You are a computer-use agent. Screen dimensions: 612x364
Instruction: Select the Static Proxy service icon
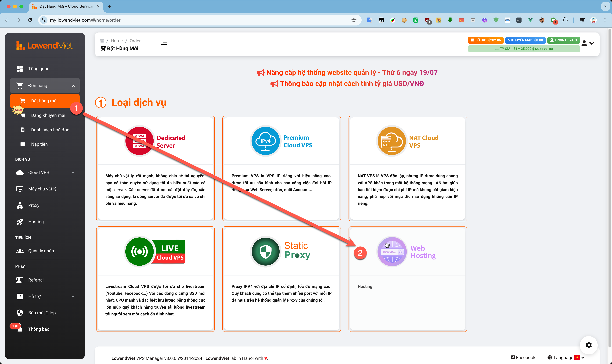click(x=266, y=251)
